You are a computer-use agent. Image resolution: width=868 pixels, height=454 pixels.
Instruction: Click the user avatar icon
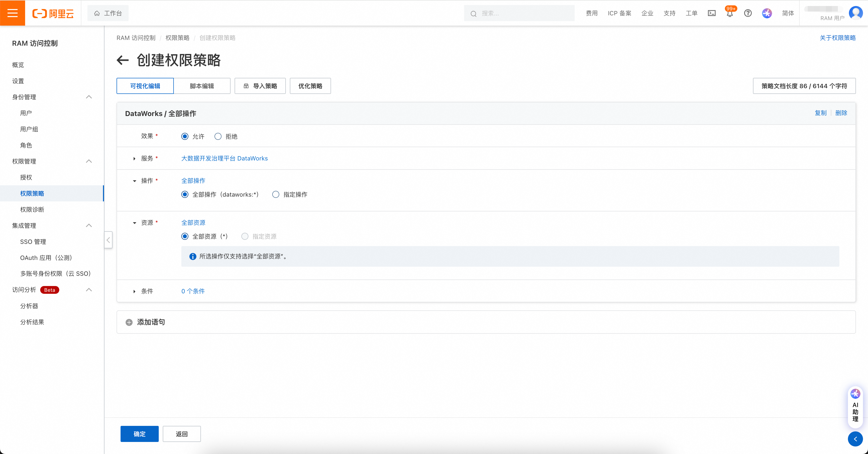[x=855, y=13]
